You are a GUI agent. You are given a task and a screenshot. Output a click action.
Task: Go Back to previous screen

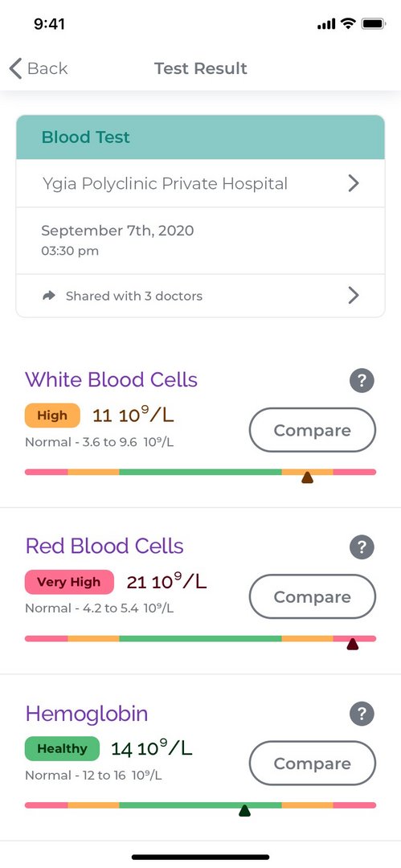click(x=39, y=68)
